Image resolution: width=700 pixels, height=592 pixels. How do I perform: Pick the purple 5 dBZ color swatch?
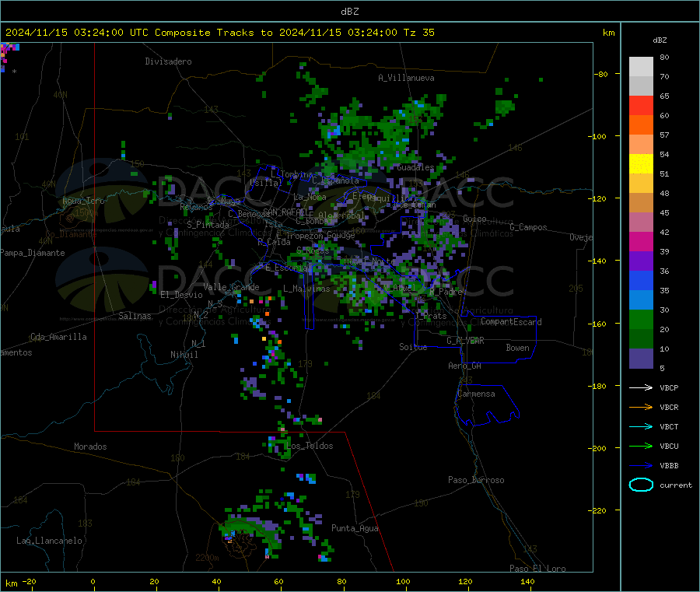[x=641, y=359]
